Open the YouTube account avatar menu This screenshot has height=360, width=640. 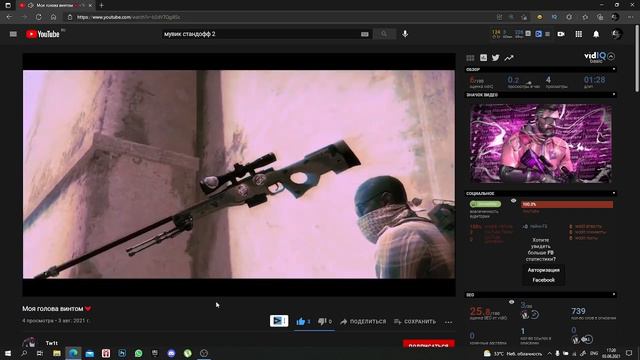[616, 34]
